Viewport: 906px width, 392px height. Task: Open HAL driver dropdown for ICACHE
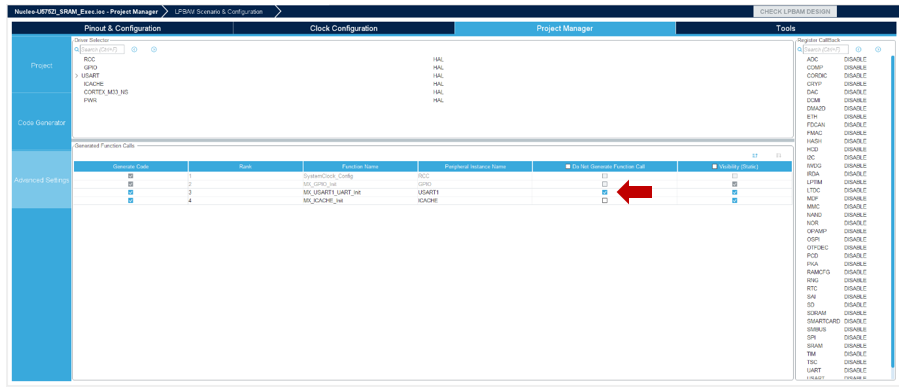438,84
